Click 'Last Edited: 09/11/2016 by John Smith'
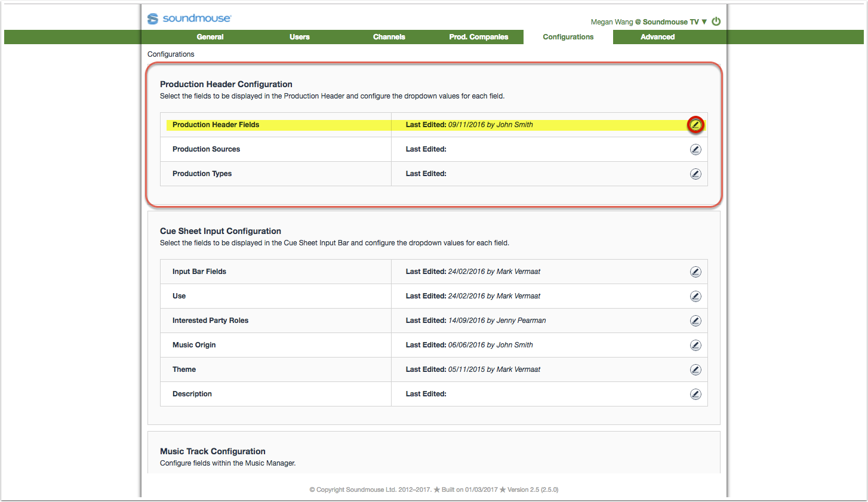This screenshot has width=868, height=502. (x=469, y=125)
